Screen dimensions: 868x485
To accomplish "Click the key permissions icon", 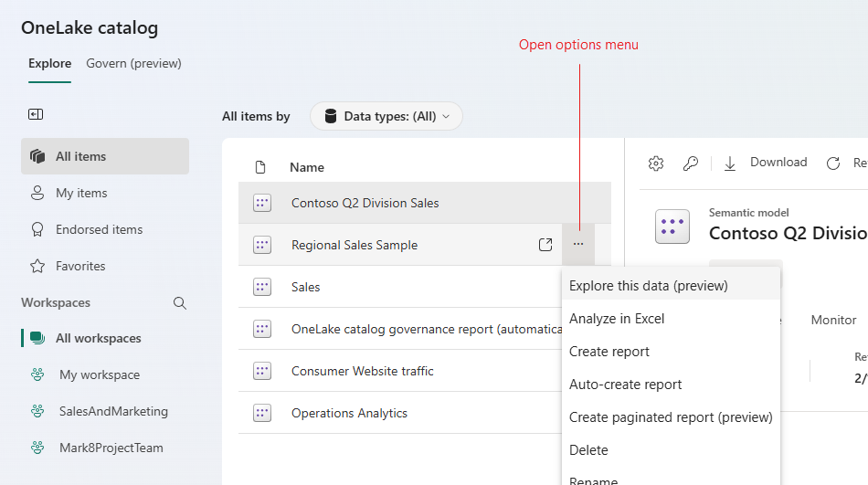I will coord(691,163).
